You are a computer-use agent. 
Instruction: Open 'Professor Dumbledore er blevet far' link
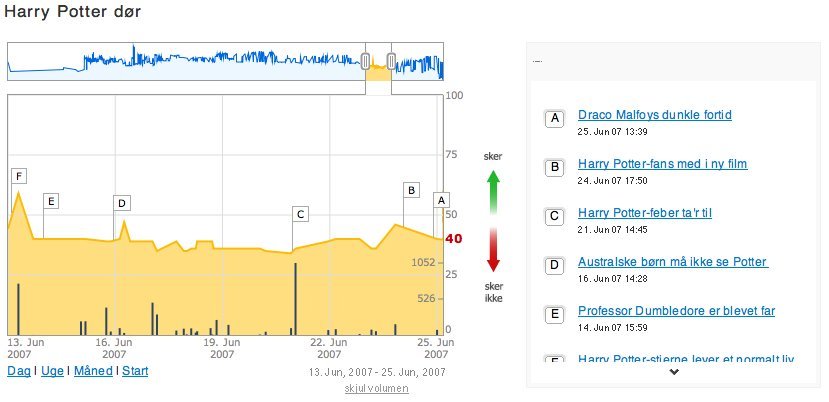coord(676,311)
